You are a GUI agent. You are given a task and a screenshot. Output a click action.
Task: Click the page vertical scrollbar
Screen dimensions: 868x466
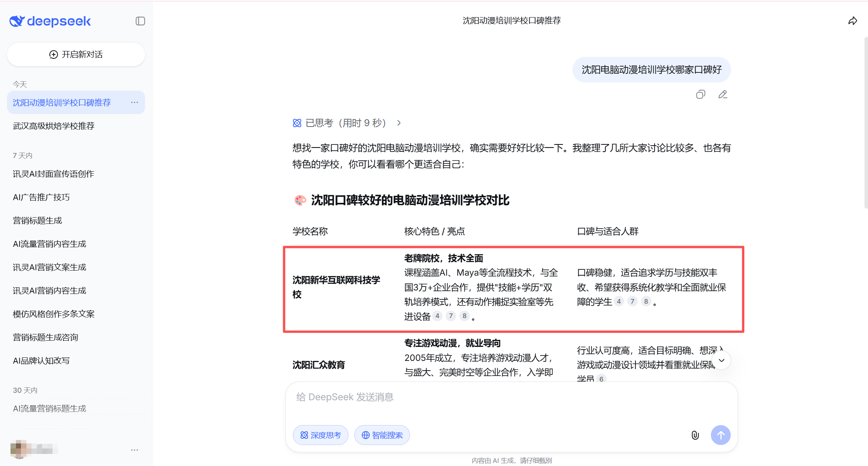click(866, 123)
